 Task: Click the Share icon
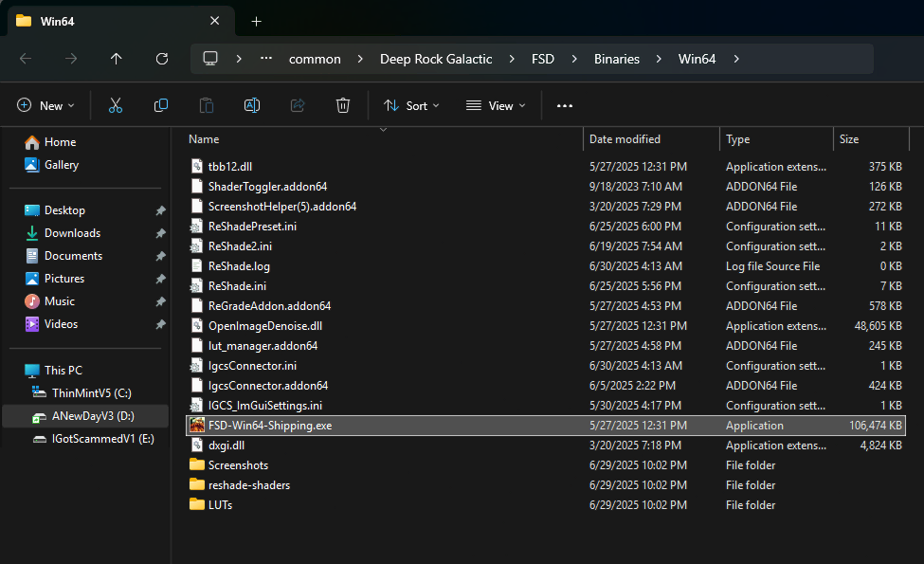coord(298,105)
